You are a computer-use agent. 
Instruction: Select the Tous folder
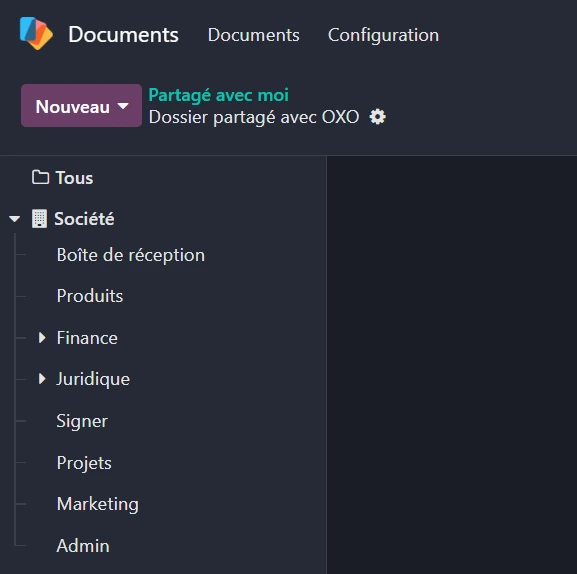pos(74,178)
